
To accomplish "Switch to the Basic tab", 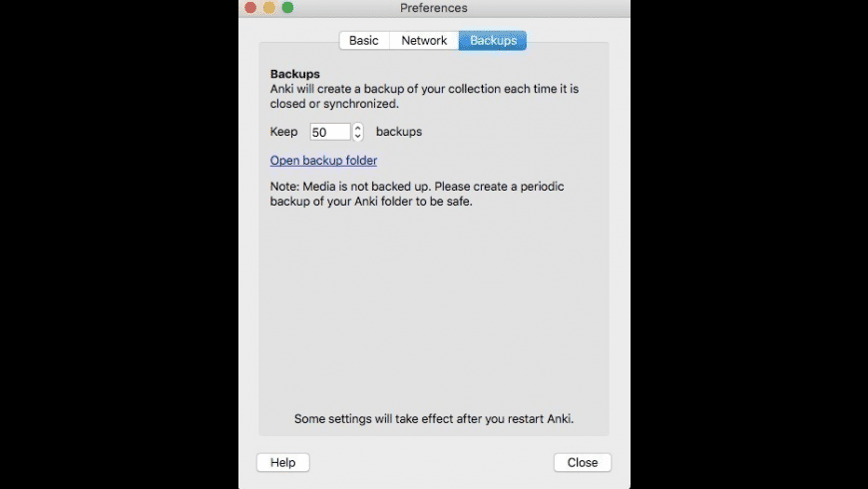I will 364,41.
